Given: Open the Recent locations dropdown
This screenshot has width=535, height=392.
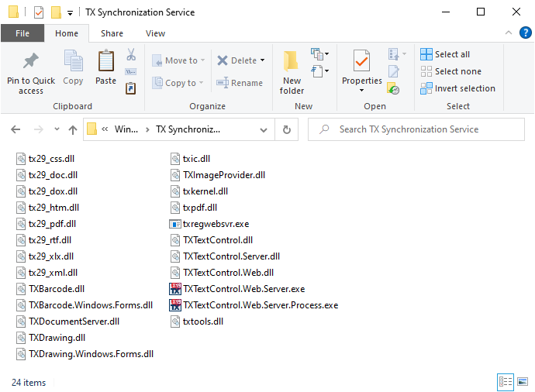Looking at the screenshot, I should click(x=57, y=129).
